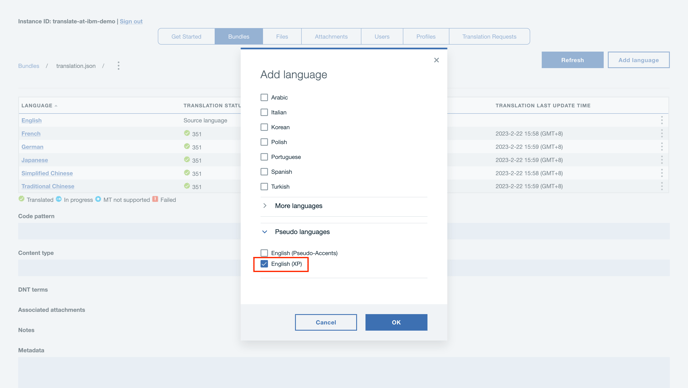Screen dimensions: 688x388
Task: Open the Simplified Chinese language link
Action: [47, 173]
